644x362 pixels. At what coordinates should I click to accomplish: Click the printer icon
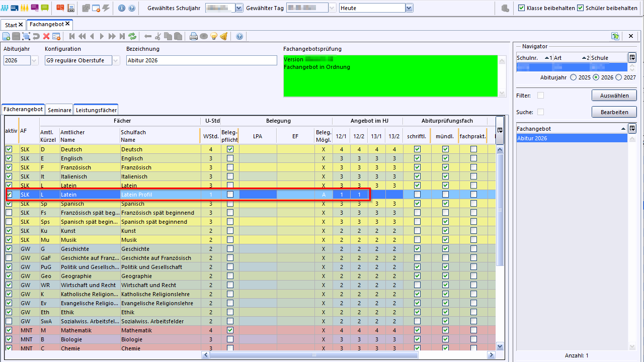(x=194, y=36)
